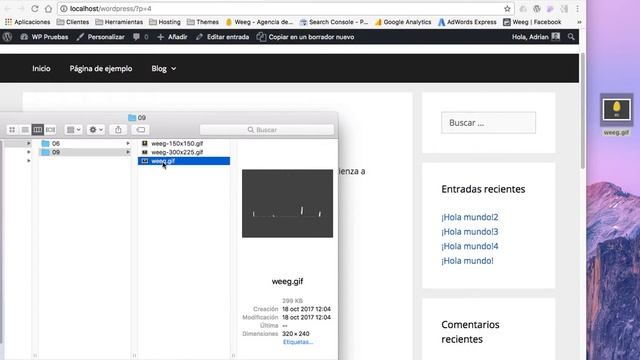Open the Clientes bookmarks folder
The width and height of the screenshot is (640, 360).
tap(73, 22)
